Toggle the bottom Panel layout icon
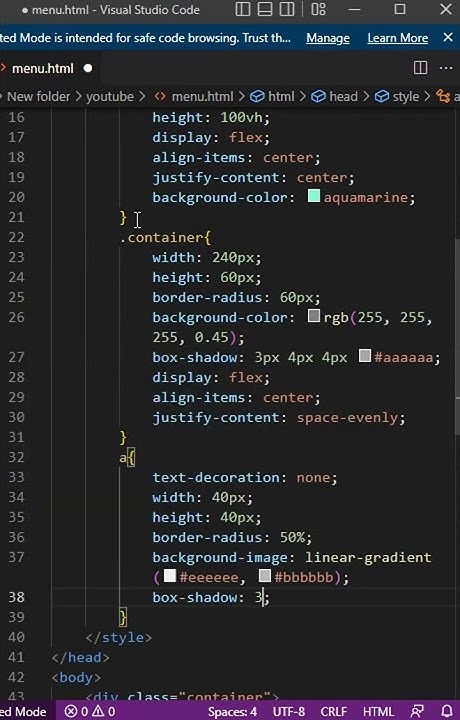The width and height of the screenshot is (460, 720). pos(265,9)
